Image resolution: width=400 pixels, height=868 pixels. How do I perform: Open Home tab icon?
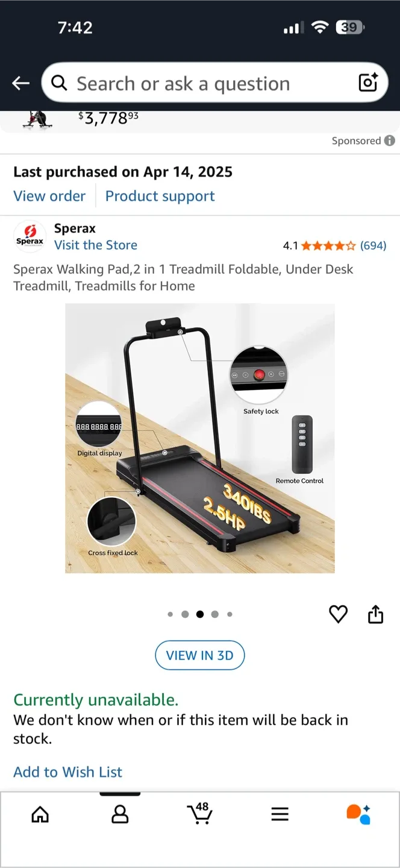coord(40,814)
